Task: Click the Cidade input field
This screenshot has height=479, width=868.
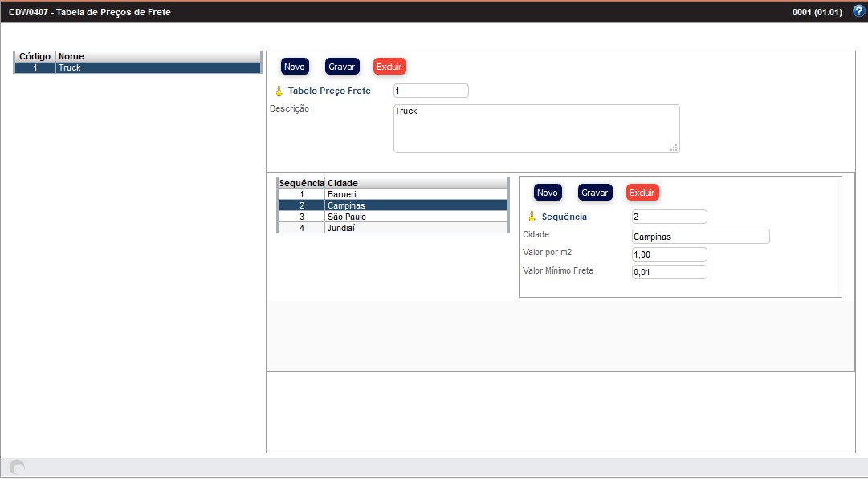Action: [x=700, y=237]
